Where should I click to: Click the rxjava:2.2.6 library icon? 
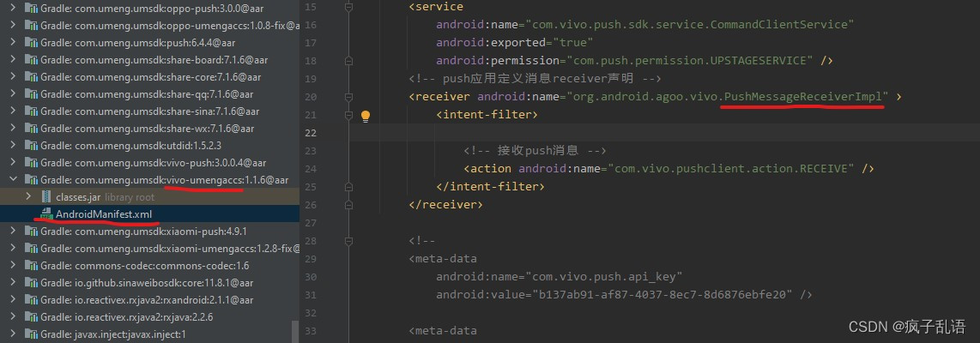tap(31, 316)
